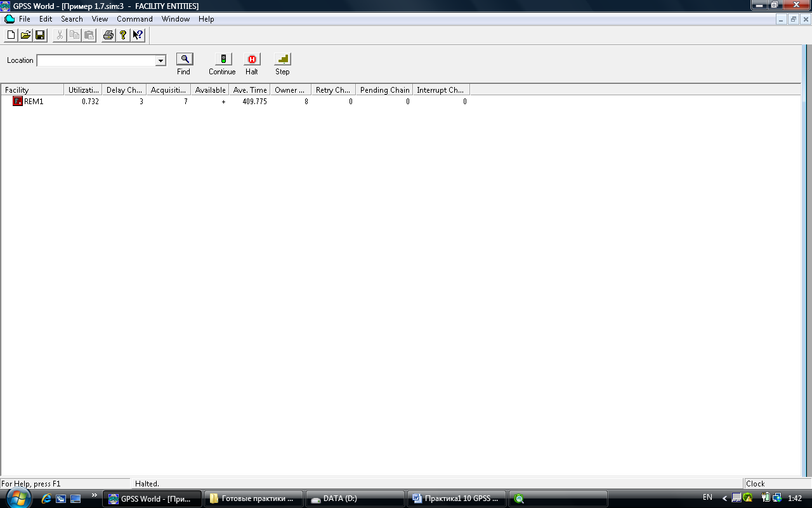Restore the inner document window

[x=793, y=19]
